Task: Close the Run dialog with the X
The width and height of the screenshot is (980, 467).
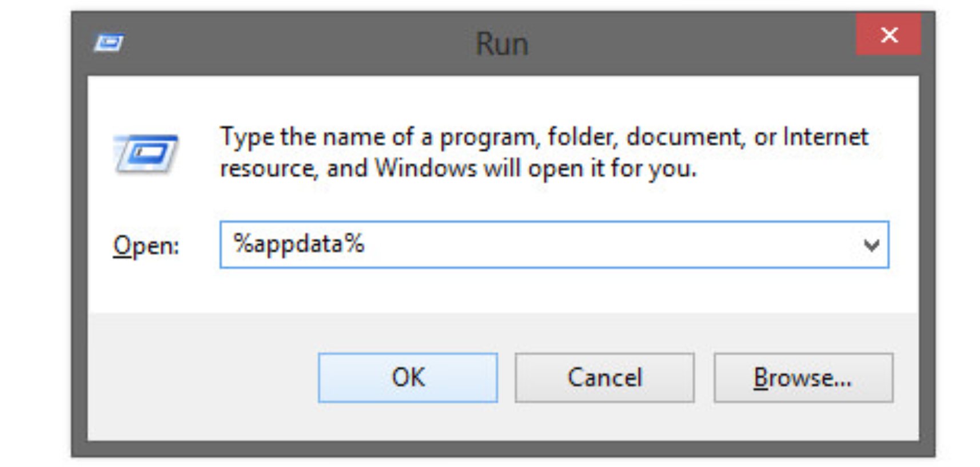Action: [x=889, y=35]
